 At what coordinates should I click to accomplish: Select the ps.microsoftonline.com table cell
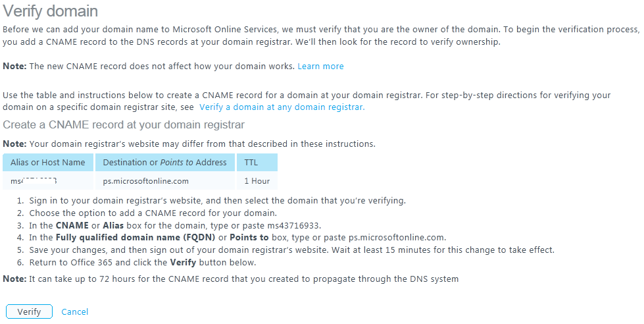(146, 181)
